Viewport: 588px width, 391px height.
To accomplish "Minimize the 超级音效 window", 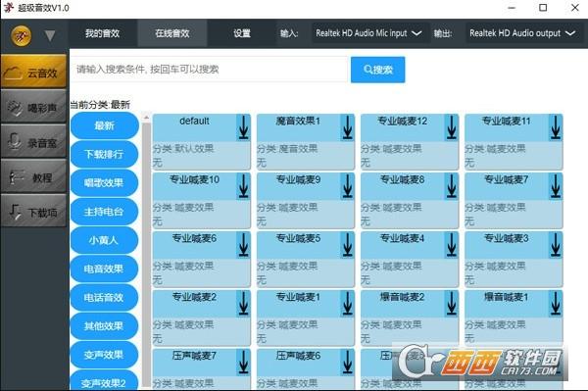I will (512, 8).
